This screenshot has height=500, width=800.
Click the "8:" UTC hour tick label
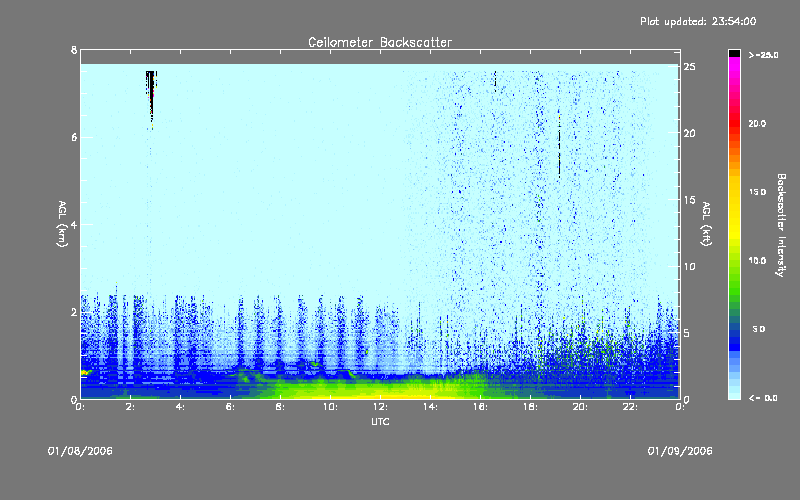[280, 407]
